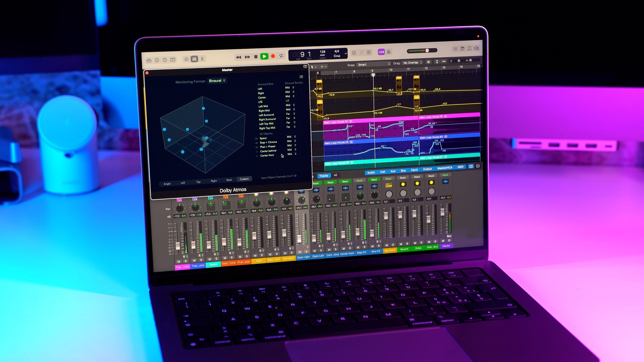Toggle the Metronome icon
Viewport: 644px width, 362px height.
pyautogui.click(x=389, y=52)
